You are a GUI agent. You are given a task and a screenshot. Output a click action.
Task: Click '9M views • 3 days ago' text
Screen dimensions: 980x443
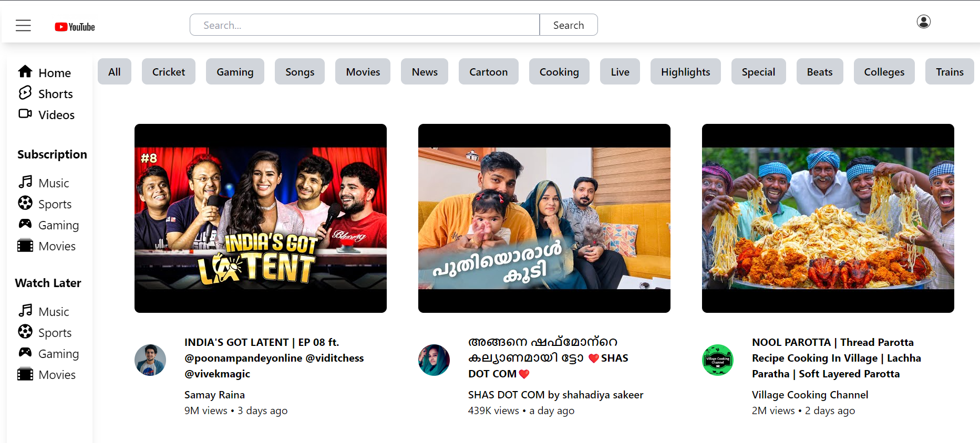(x=236, y=410)
